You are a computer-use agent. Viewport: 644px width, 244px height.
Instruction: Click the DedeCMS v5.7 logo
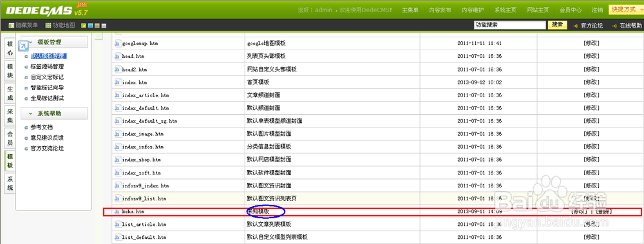(x=47, y=10)
